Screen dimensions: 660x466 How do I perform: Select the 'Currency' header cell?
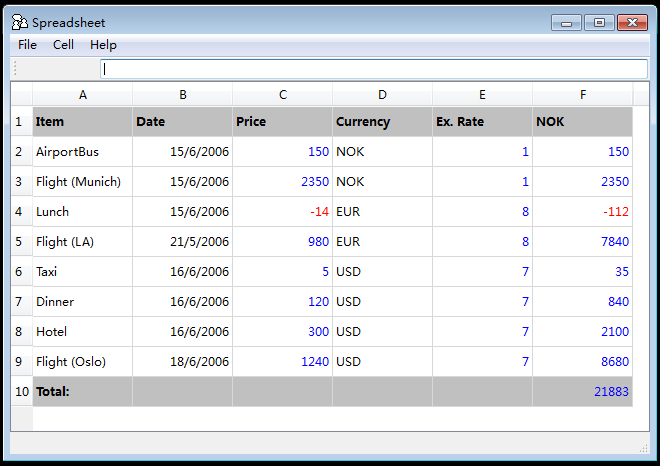(x=382, y=122)
